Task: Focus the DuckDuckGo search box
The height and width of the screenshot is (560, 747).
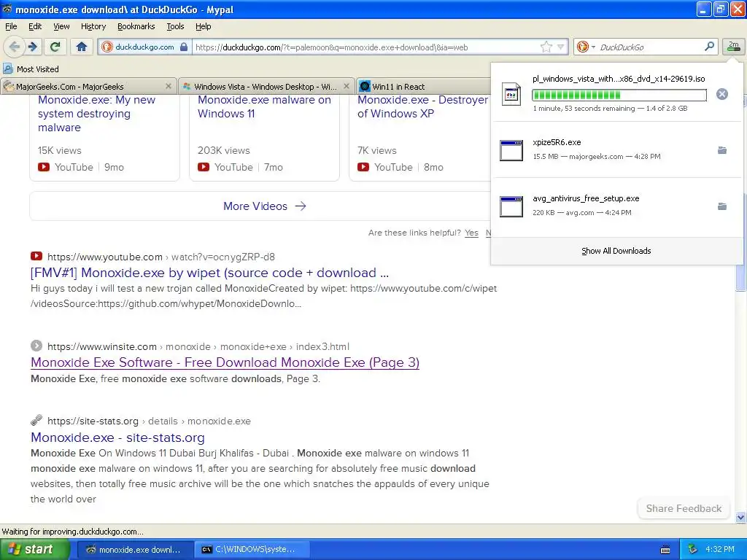Action: (x=649, y=47)
